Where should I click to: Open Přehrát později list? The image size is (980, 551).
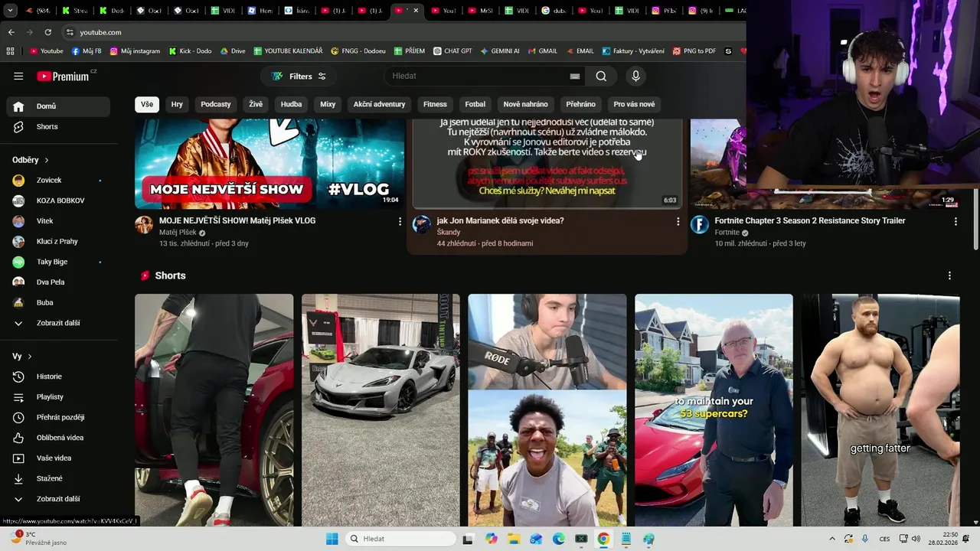pyautogui.click(x=58, y=417)
